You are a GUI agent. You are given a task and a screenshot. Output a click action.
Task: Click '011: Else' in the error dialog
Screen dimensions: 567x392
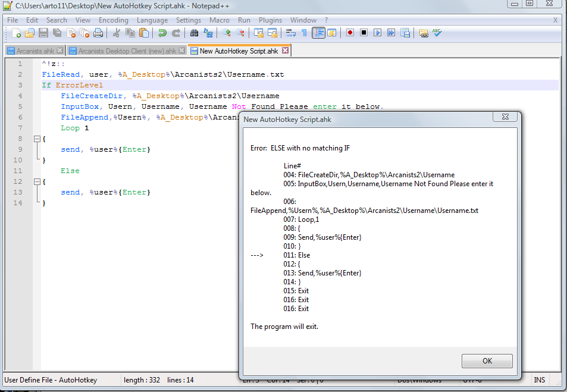(296, 255)
